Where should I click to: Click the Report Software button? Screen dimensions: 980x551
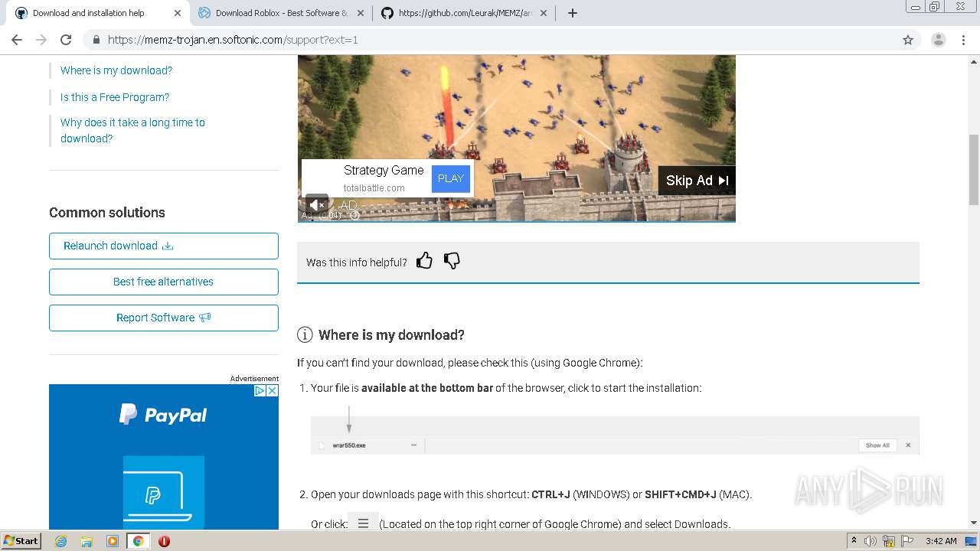164,318
